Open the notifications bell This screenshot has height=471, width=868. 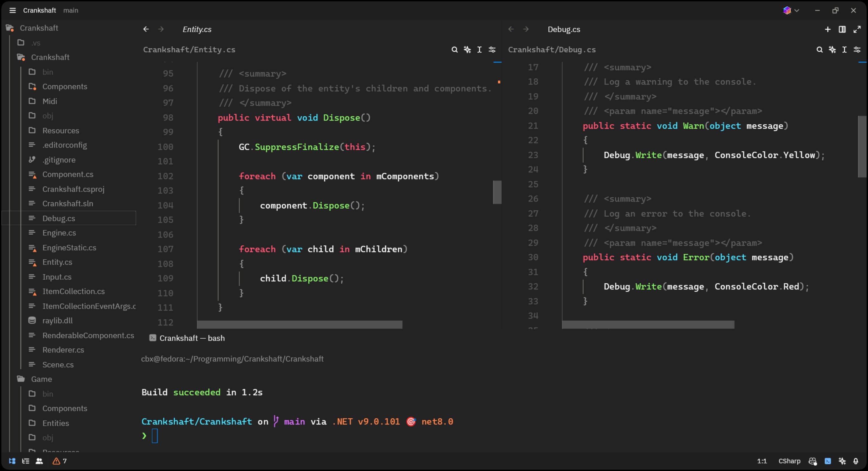(x=856, y=461)
